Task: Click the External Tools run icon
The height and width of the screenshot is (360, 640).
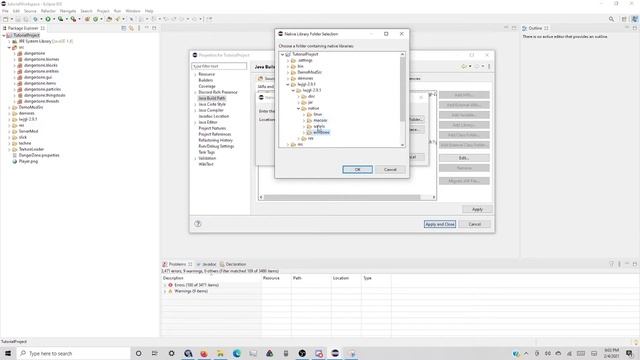Action: (73, 19)
